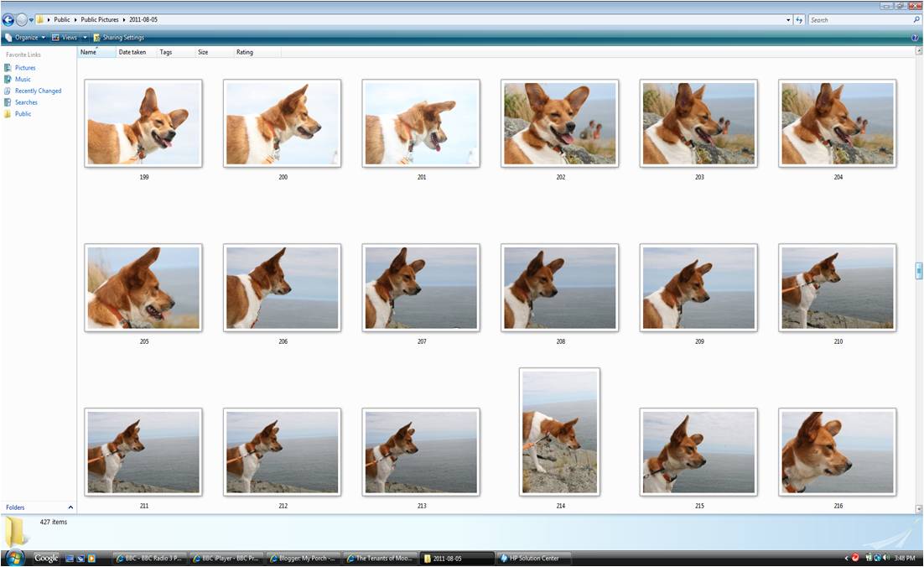Select the portrait photo thumbnail 214

[x=559, y=431]
